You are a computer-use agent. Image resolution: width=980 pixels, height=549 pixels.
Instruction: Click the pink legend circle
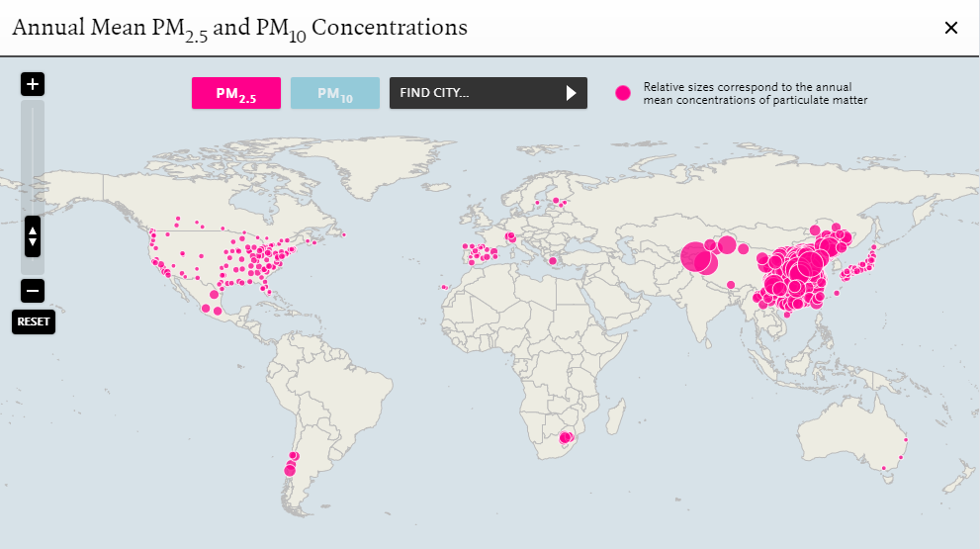pos(622,93)
